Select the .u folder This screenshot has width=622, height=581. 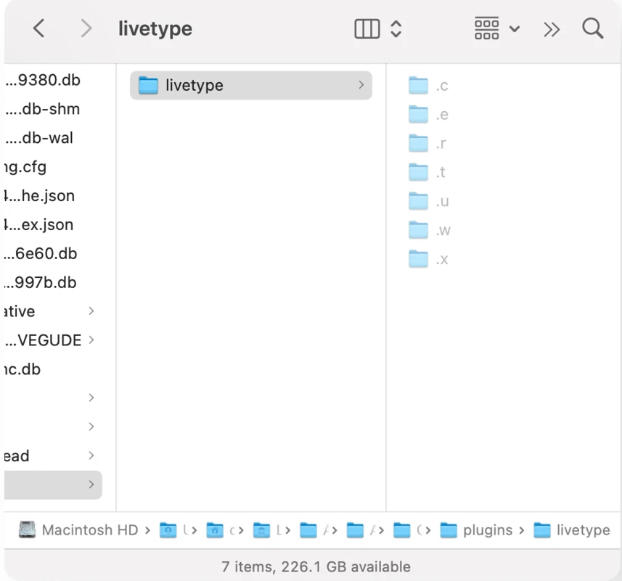click(429, 201)
